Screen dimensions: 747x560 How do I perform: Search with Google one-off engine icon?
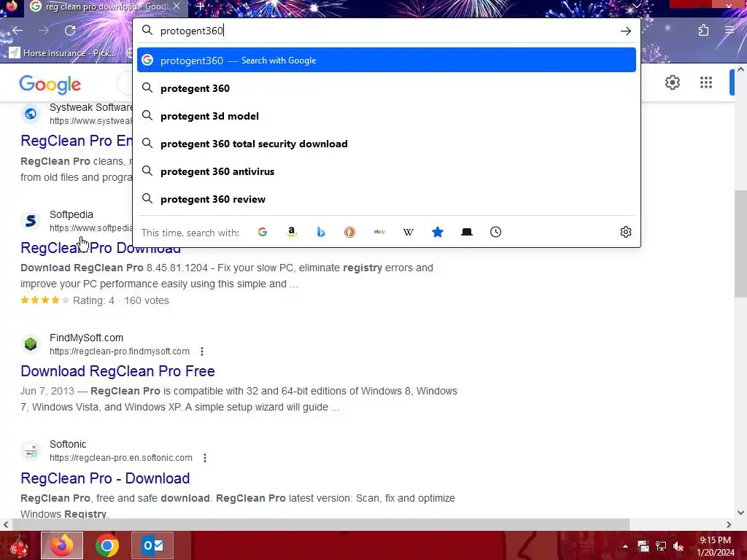[263, 232]
